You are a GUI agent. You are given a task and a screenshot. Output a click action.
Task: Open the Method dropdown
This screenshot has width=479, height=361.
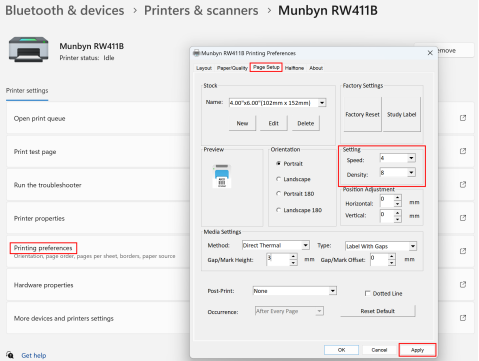point(306,245)
